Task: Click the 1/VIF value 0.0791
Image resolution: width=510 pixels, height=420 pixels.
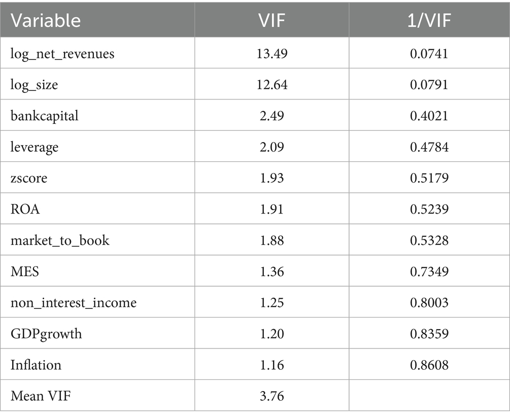Action: click(429, 84)
